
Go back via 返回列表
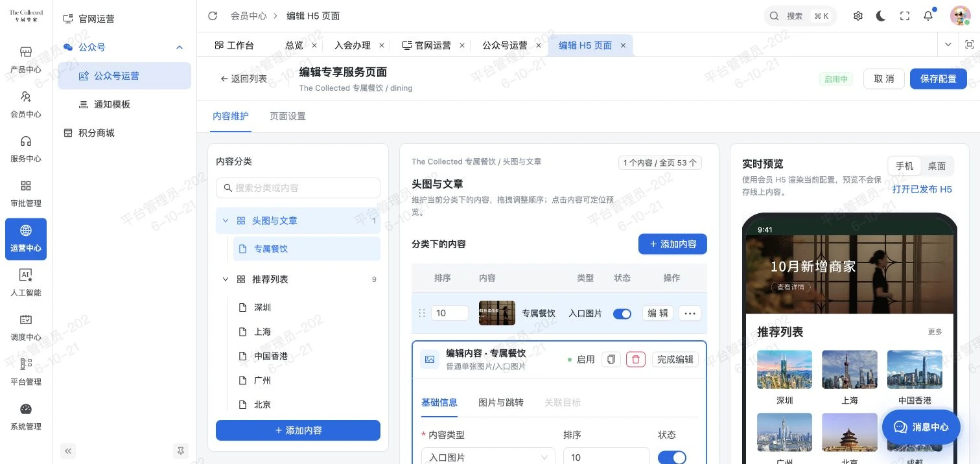tap(244, 79)
